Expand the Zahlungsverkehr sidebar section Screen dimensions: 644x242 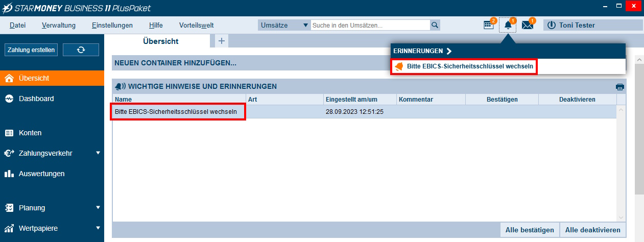coord(98,153)
